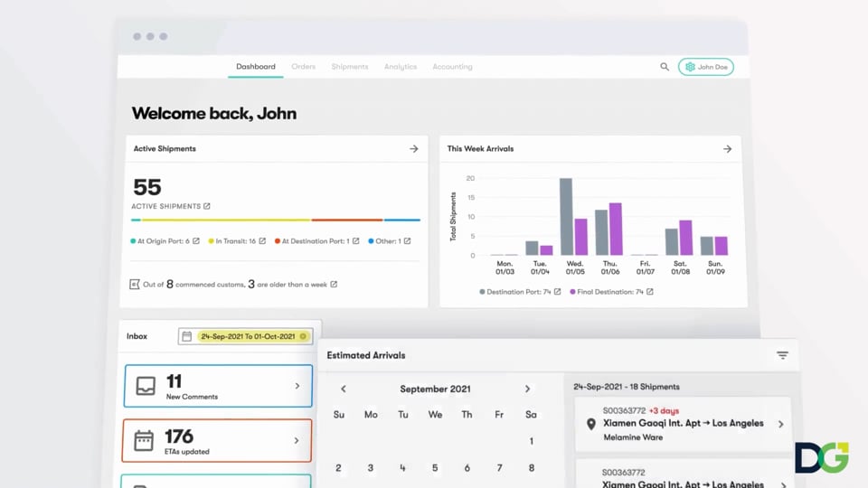
Task: Select the Accounting tab
Action: point(452,66)
